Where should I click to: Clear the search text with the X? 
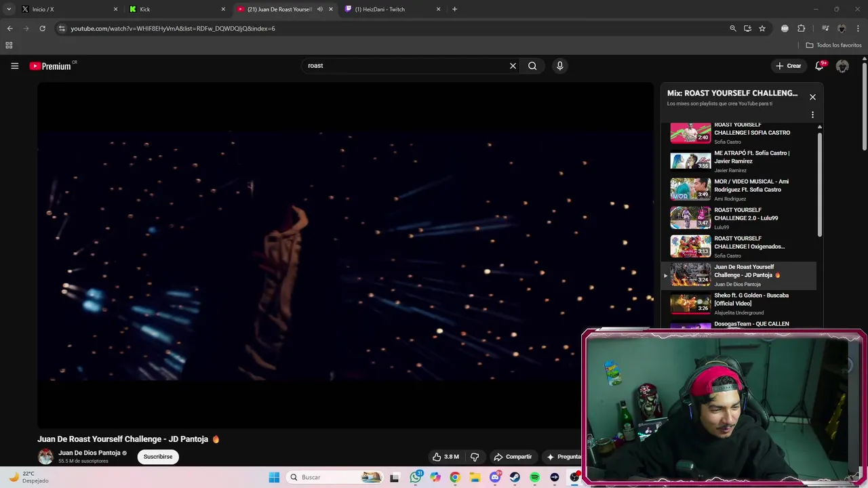pyautogui.click(x=513, y=66)
